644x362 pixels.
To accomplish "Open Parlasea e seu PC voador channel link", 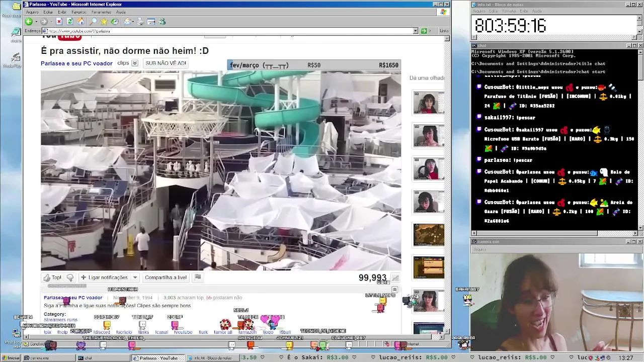I will [76, 63].
